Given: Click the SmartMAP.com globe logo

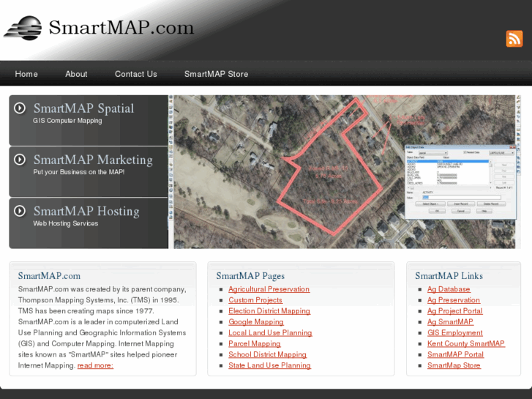Looking at the screenshot, I should pyautogui.click(x=23, y=28).
